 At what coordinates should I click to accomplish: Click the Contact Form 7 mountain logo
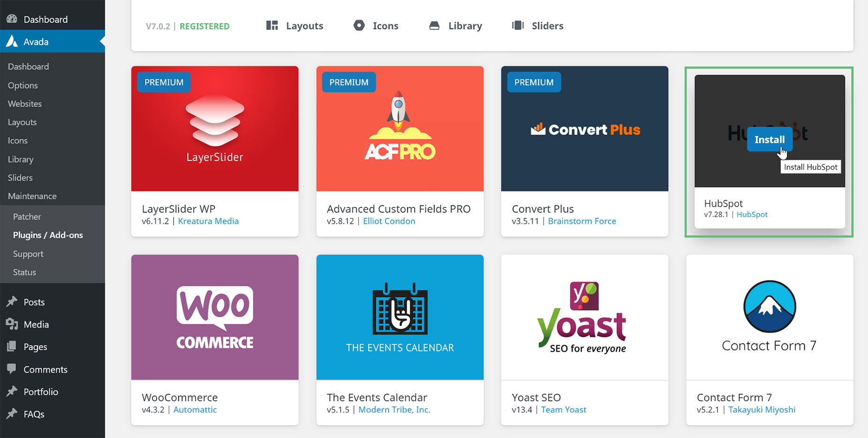tap(769, 306)
